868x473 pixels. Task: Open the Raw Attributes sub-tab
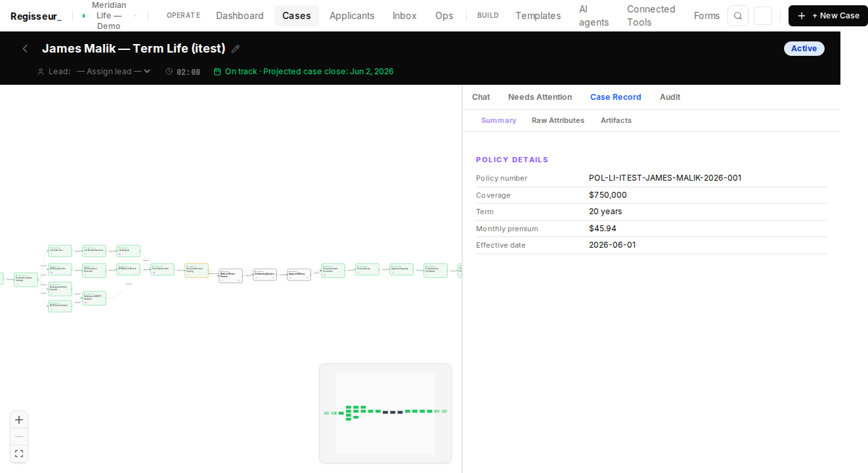tap(558, 121)
